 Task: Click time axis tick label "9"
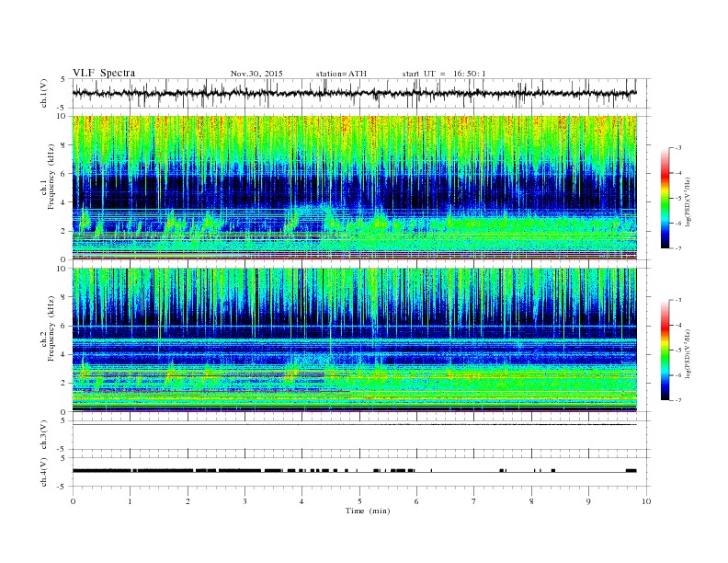point(588,501)
